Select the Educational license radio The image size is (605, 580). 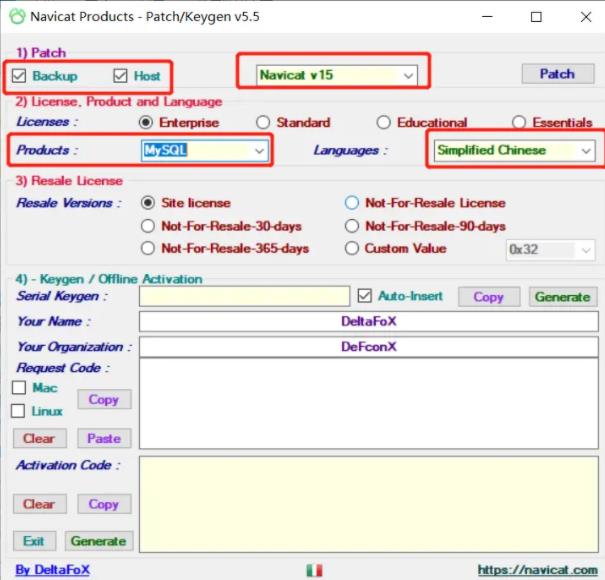tap(384, 123)
